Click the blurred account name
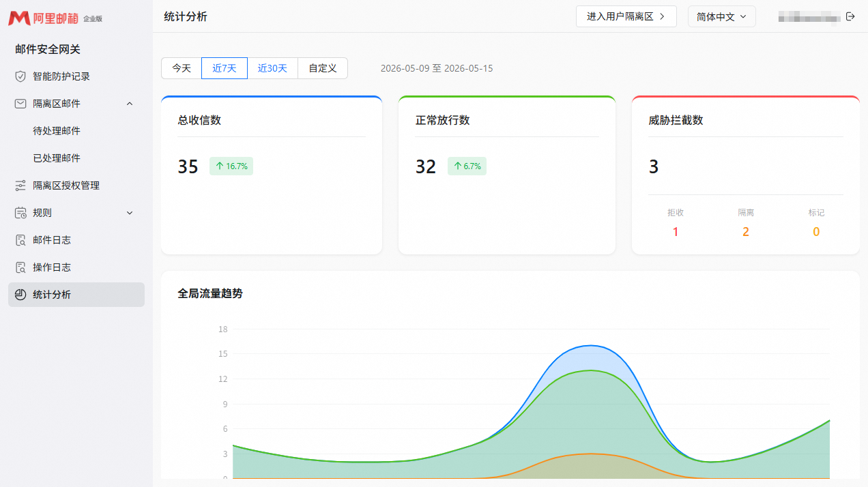868x487 pixels. [x=809, y=16]
